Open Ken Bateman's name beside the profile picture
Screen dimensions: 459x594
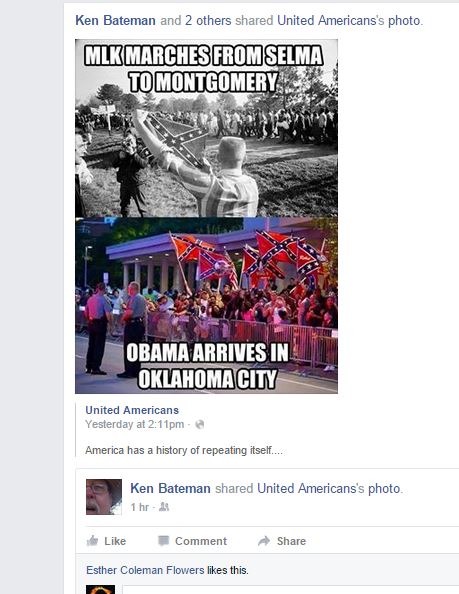coord(170,488)
